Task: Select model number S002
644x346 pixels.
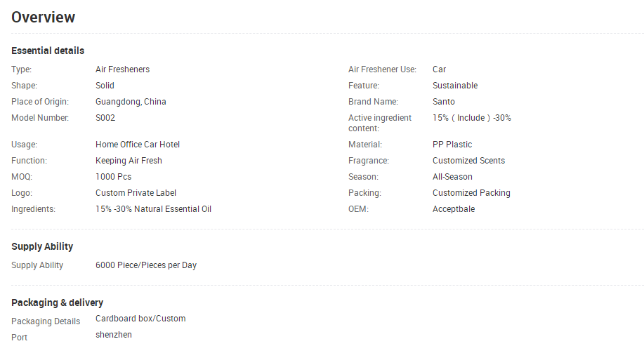Action: pos(105,118)
